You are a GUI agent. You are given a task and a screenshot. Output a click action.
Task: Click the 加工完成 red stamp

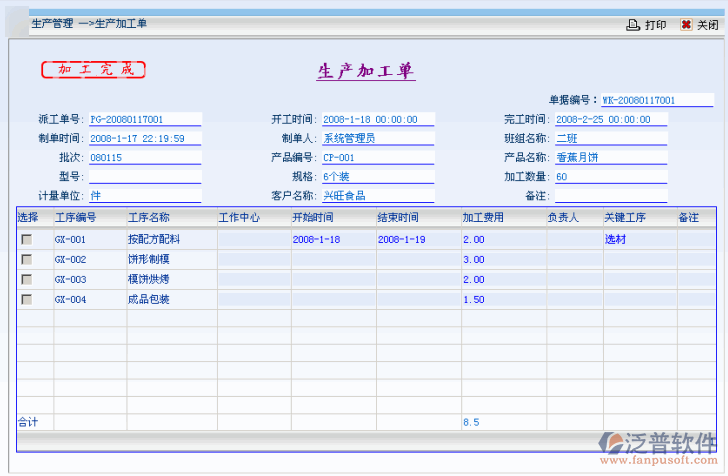pyautogui.click(x=93, y=70)
